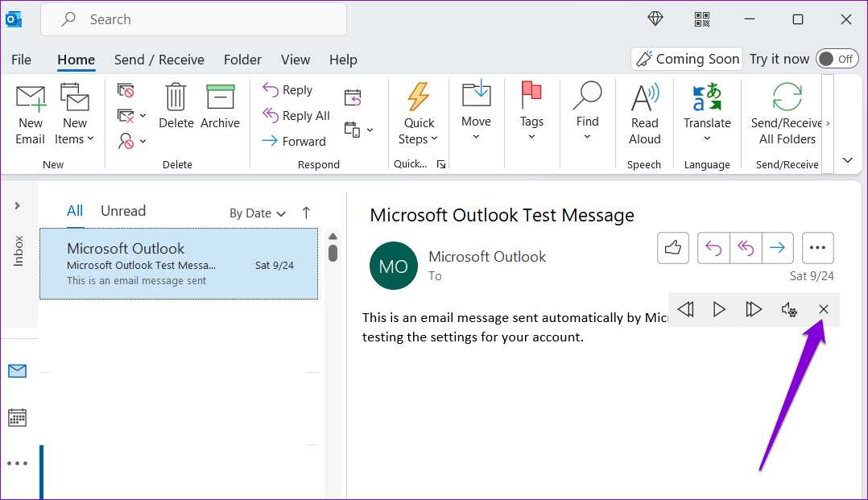The image size is (868, 500).
Task: Play the Read Aloud audio
Action: pos(719,310)
